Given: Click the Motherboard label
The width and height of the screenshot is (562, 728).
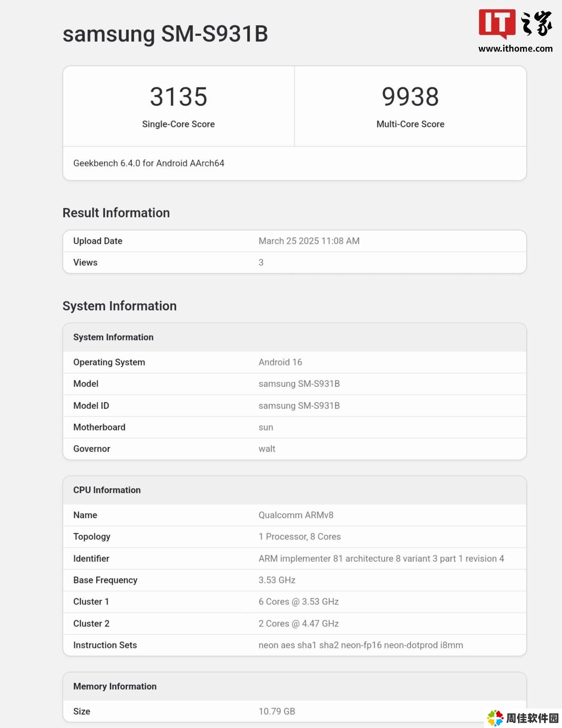Looking at the screenshot, I should (100, 427).
